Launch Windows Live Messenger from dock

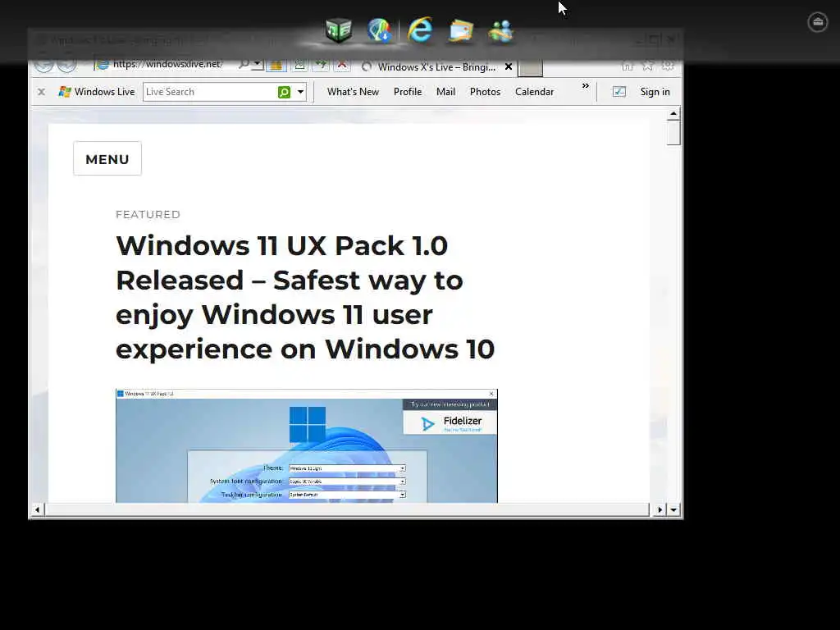tap(501, 30)
